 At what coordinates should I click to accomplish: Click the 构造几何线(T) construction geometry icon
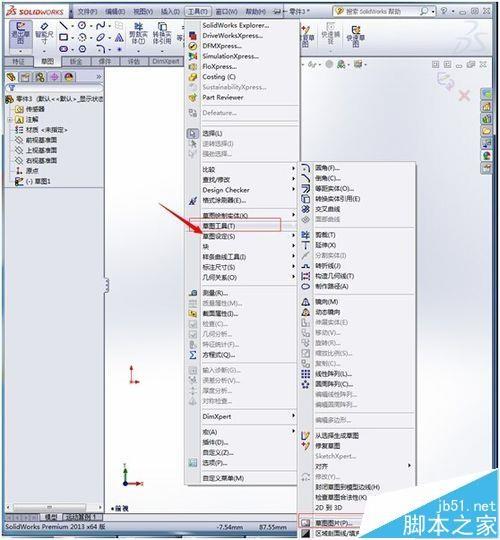(305, 276)
